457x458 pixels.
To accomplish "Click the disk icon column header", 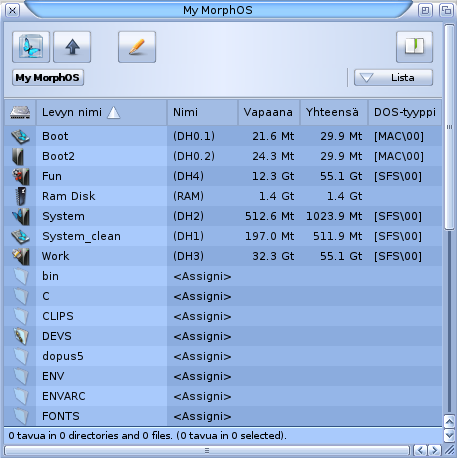I will tap(20, 112).
